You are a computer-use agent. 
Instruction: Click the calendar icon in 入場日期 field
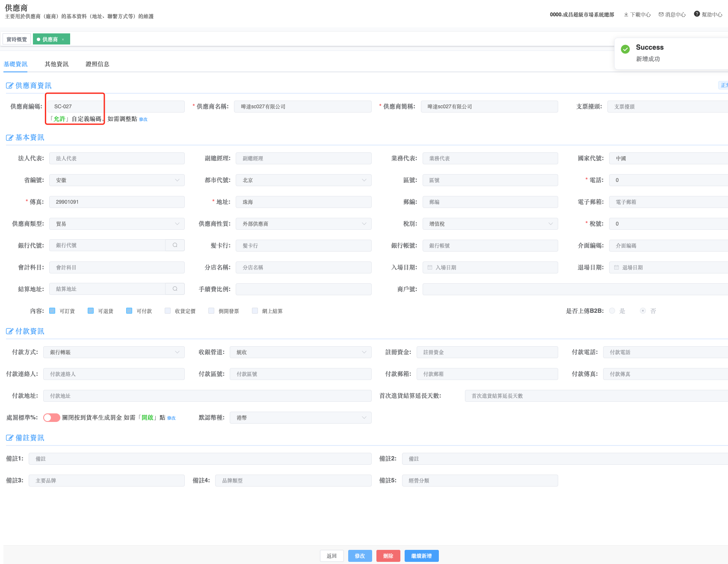(x=430, y=267)
